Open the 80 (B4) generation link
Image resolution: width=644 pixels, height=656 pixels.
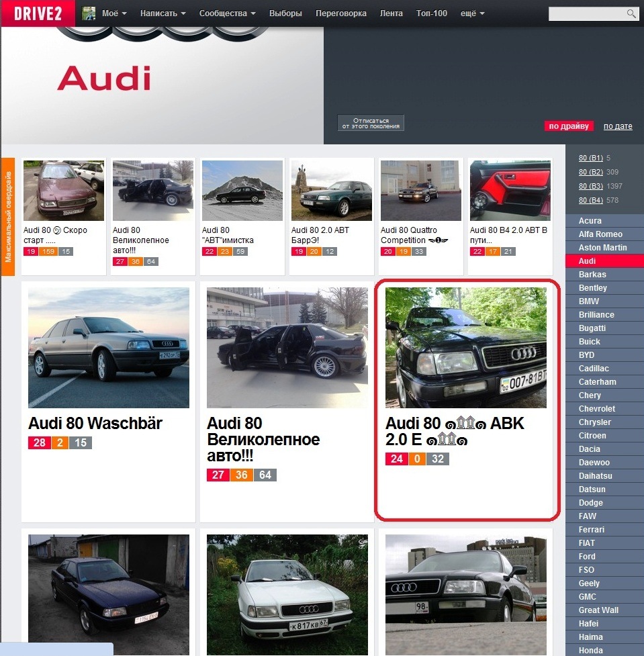[x=590, y=200]
